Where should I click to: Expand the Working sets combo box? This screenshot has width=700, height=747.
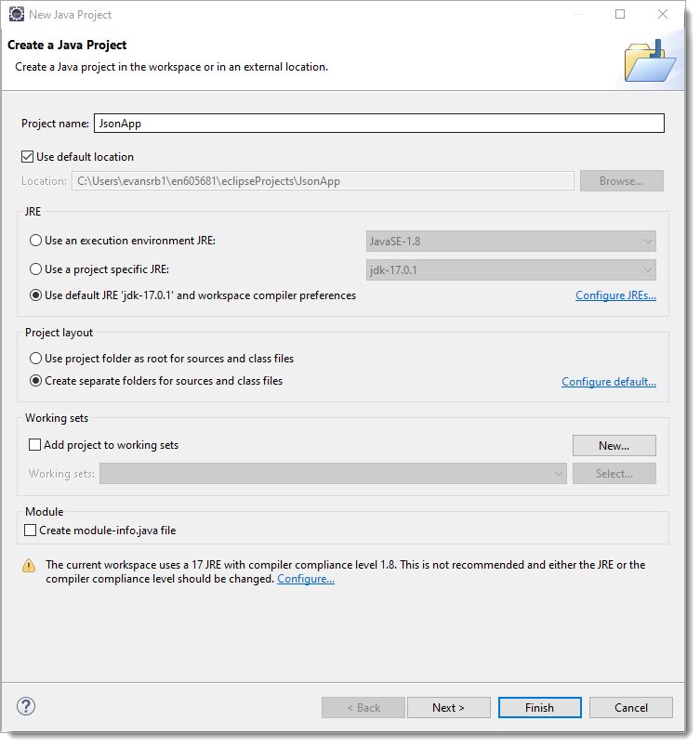(x=333, y=474)
